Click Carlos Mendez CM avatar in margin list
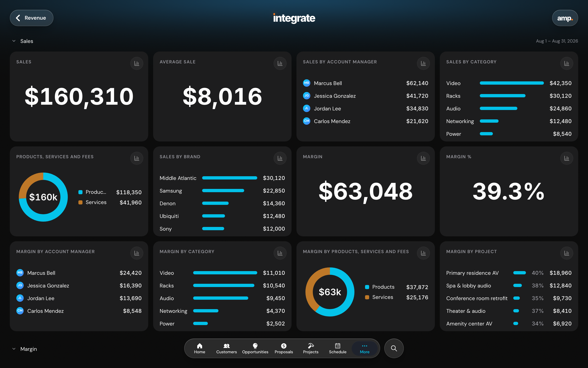The height and width of the screenshot is (368, 588). click(20, 311)
